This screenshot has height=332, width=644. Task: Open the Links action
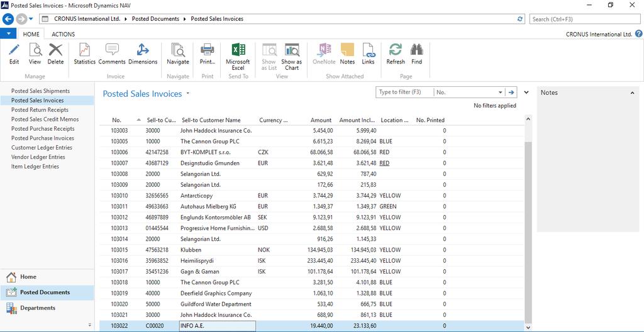pos(368,54)
